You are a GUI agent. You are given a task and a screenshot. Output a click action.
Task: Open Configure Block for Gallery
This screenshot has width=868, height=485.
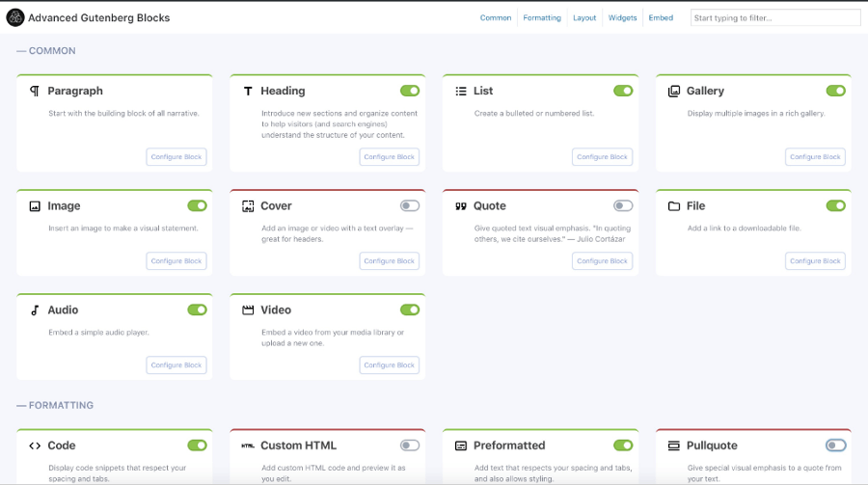pos(815,157)
